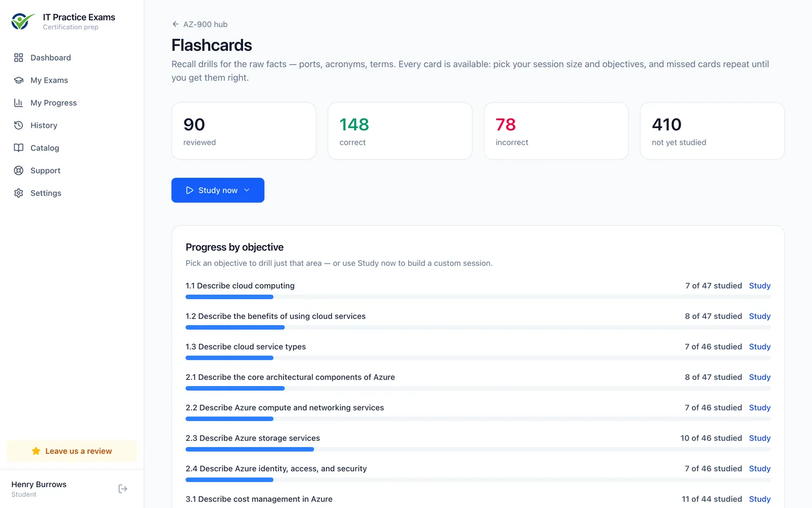The width and height of the screenshot is (812, 508).
Task: Study objective 3.1 cost management in Azure
Action: click(760, 499)
